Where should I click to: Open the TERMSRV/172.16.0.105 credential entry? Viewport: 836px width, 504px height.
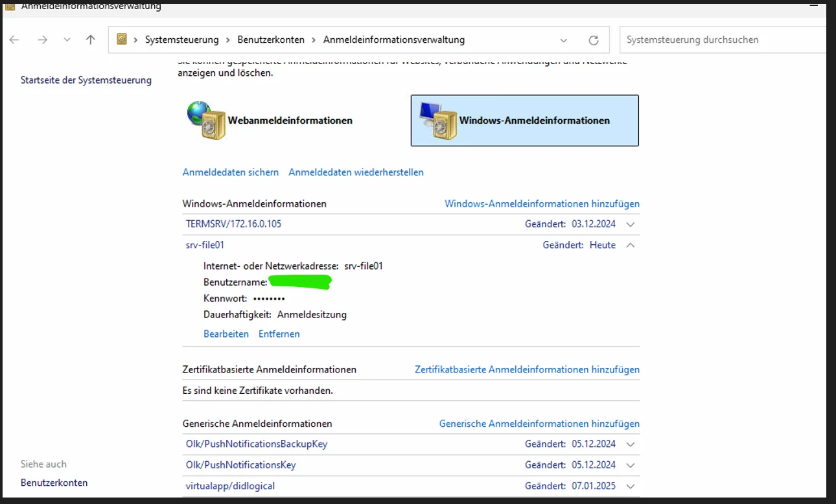233,224
